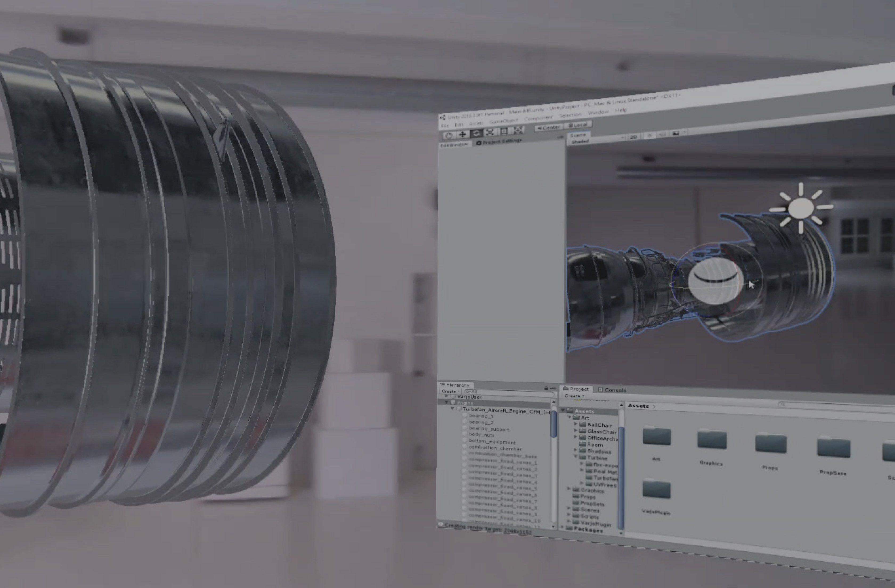Screen dimensions: 895x588
Task: Toggle scene lighting icon
Action: (x=650, y=135)
